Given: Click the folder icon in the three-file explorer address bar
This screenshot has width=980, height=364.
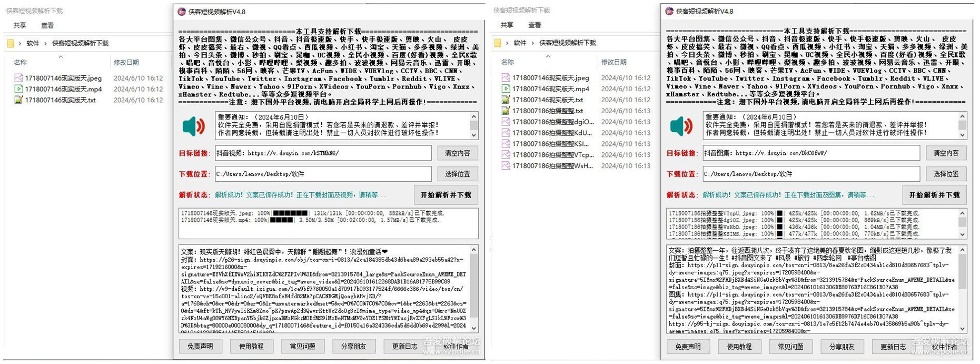Looking at the screenshot, I should pos(11,43).
